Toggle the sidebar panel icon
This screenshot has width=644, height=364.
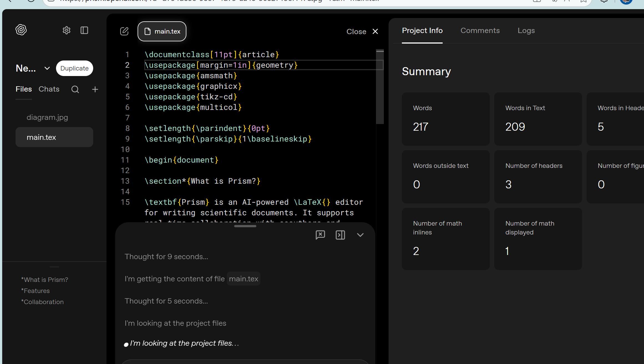pos(84,30)
